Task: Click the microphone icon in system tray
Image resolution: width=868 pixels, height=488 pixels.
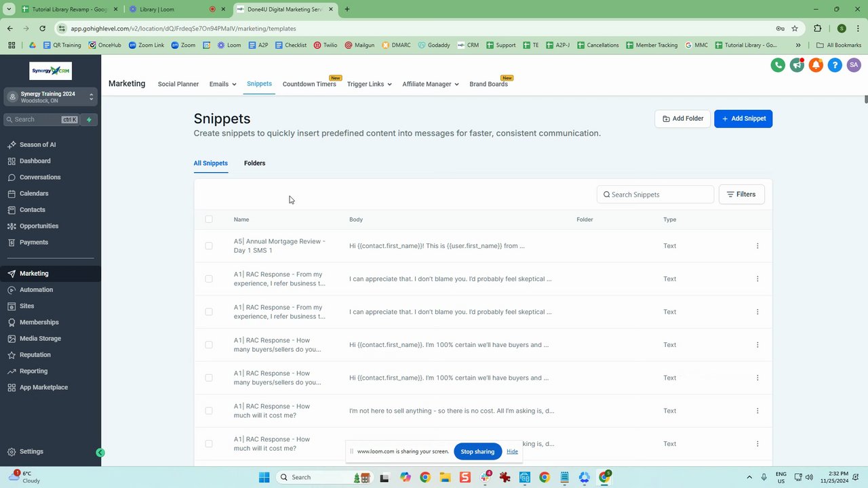Action: pos(764,477)
